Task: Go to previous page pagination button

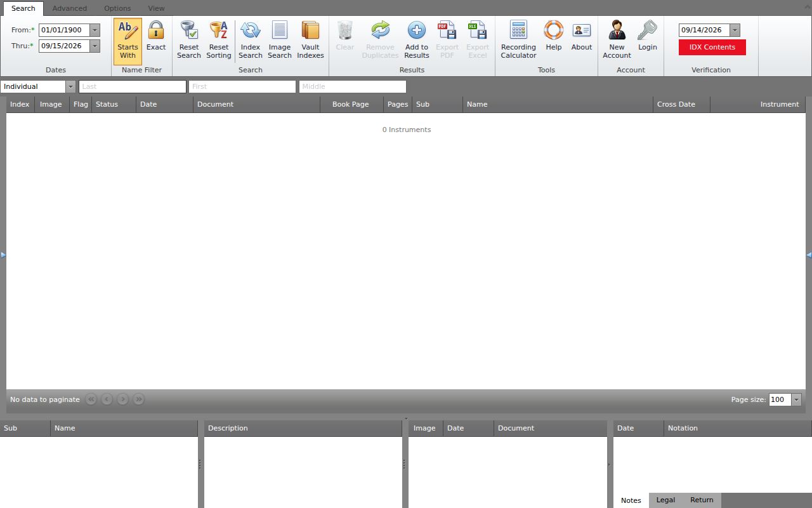Action: pos(107,399)
